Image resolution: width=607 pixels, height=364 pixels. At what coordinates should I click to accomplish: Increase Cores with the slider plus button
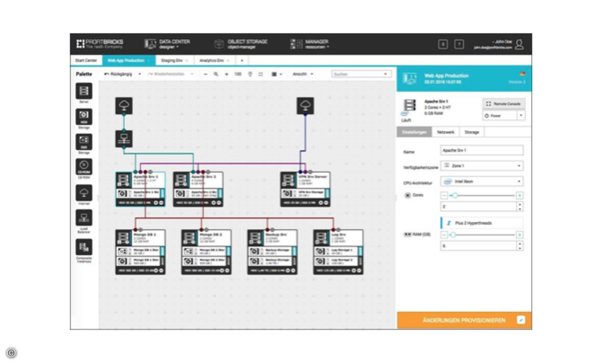pyautogui.click(x=519, y=196)
